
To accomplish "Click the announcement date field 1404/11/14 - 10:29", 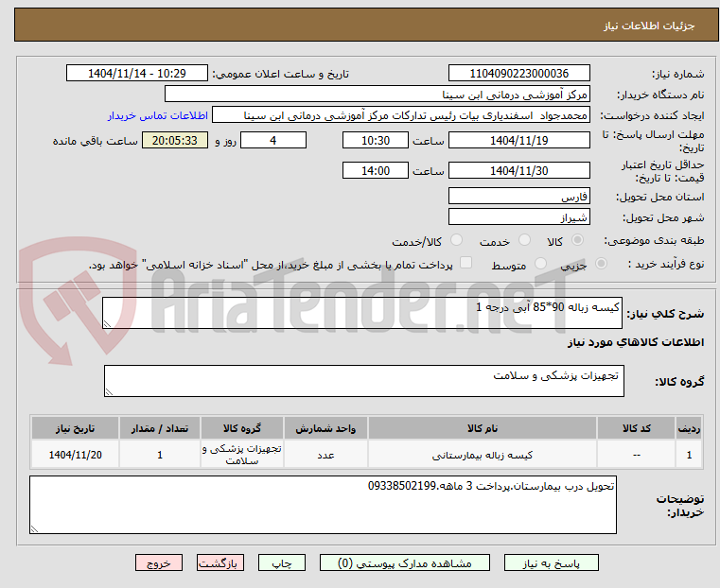I will (x=137, y=74).
